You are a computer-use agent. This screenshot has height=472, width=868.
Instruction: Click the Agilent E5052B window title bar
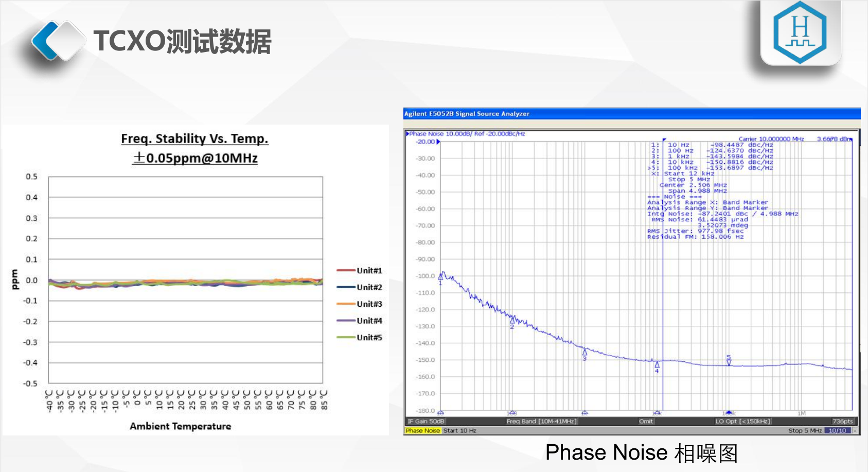click(631, 114)
